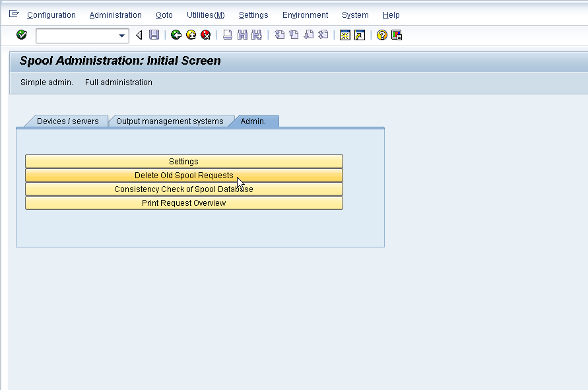Open the Find search icon
This screenshot has width=588, height=390.
[242, 34]
